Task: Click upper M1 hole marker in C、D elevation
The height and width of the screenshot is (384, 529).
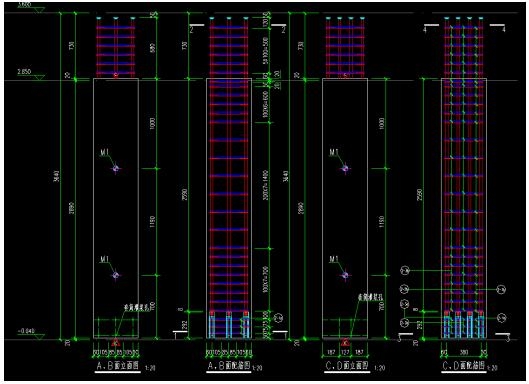Action: point(345,168)
